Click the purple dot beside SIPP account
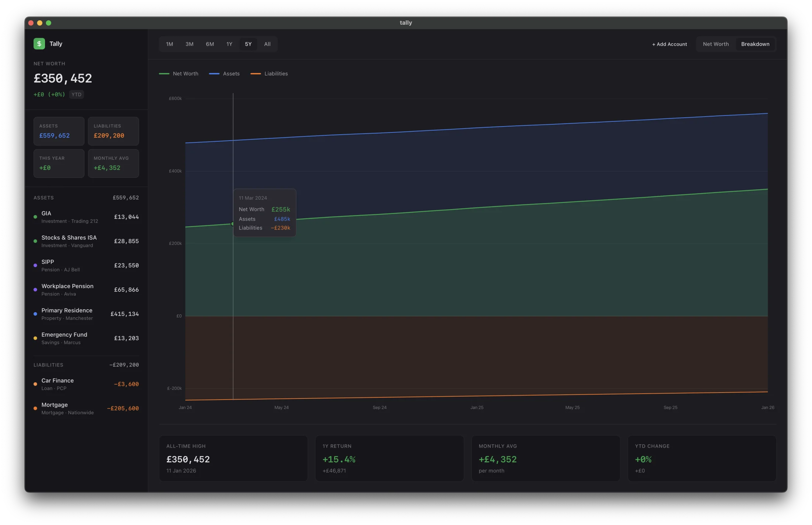Viewport: 812px width, 525px height. coord(35,265)
